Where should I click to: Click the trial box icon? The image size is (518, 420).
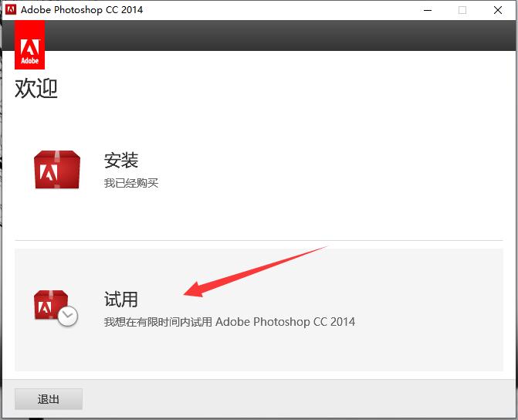[x=52, y=305]
